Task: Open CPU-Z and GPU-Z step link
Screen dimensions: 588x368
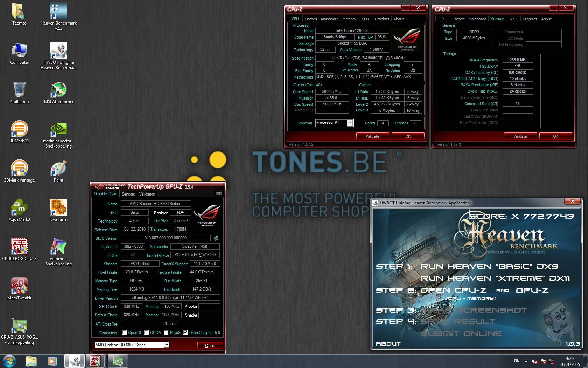Action: [x=484, y=290]
